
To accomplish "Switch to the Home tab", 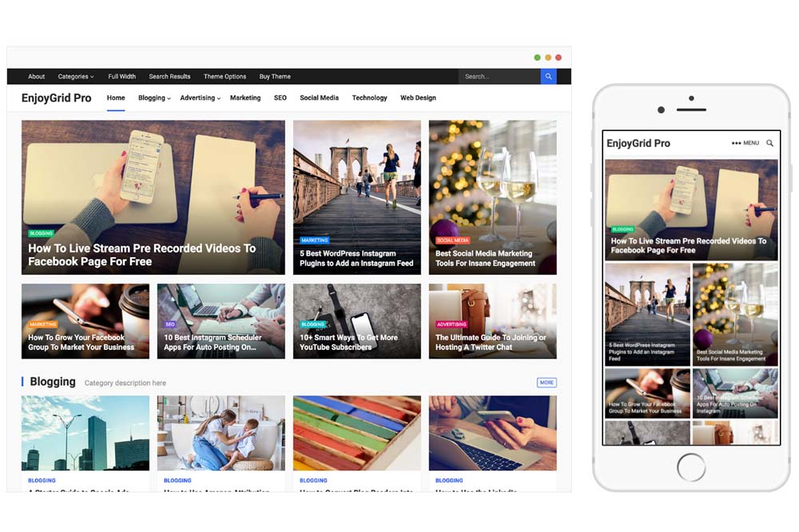I will tap(116, 97).
